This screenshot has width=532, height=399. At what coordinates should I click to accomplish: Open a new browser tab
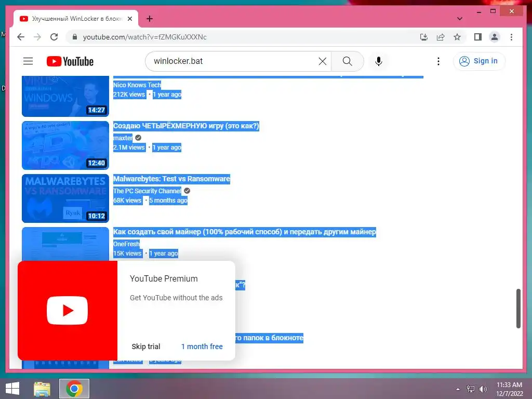pos(149,19)
